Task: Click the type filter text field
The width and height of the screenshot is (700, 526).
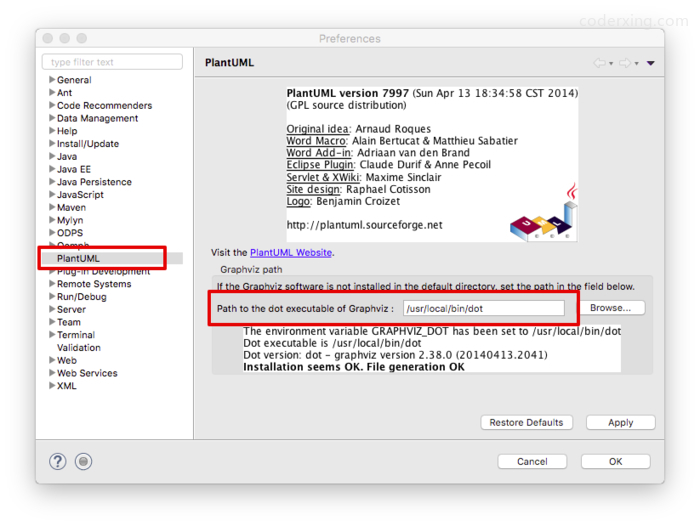Action: pos(112,62)
